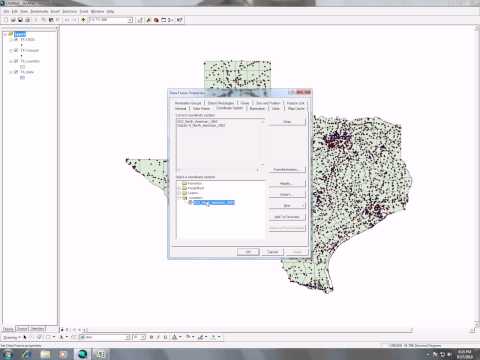Open the File menu
Viewport: 480px width, 360px height.
pos(6,11)
